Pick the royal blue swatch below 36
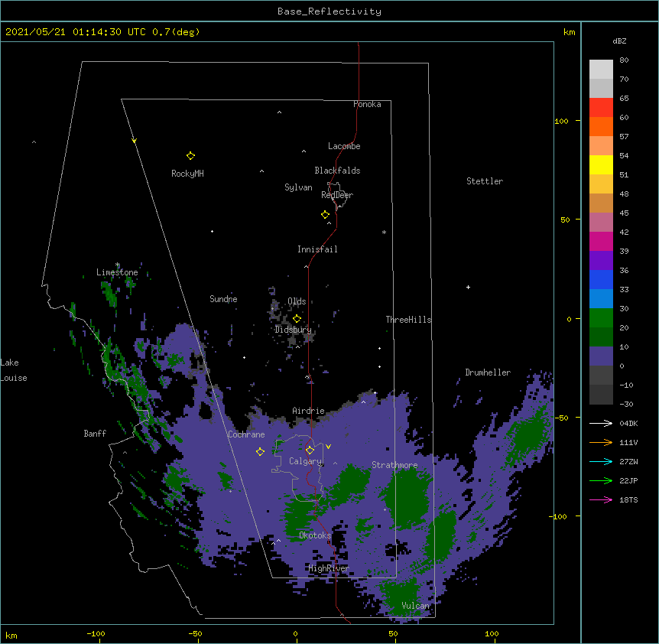659x644 pixels. [601, 279]
